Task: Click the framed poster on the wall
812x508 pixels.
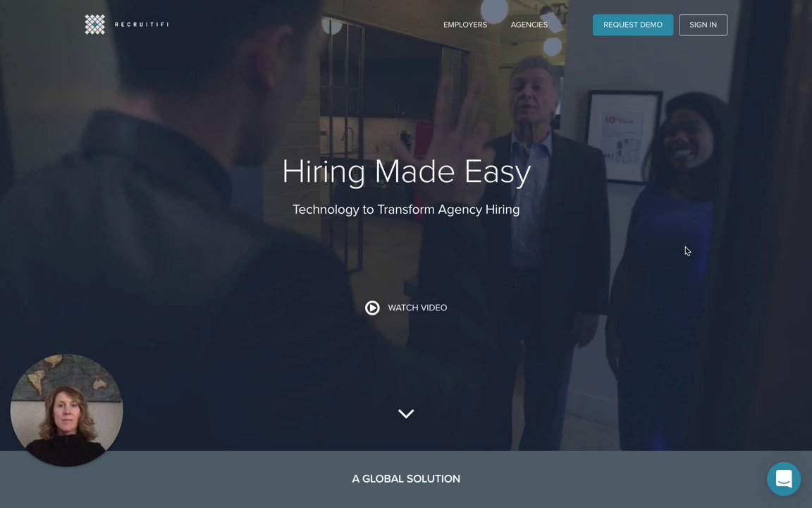Action: click(x=623, y=137)
